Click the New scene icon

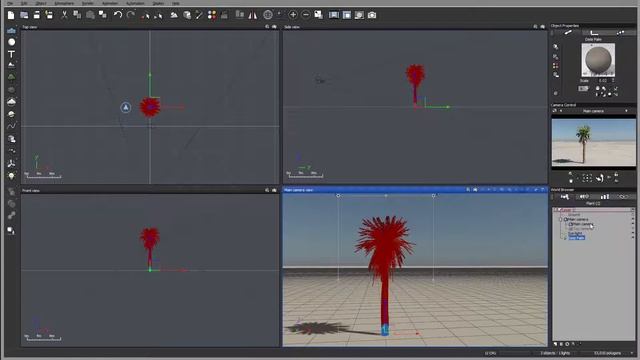coord(11,15)
